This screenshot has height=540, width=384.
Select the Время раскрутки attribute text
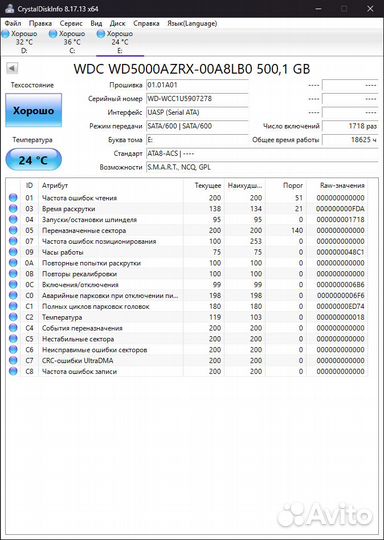[x=69, y=209]
